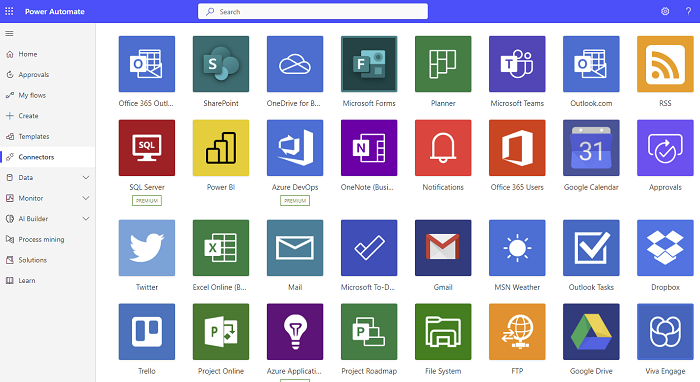Open the help question mark
The width and height of the screenshot is (700, 382).
688,12
